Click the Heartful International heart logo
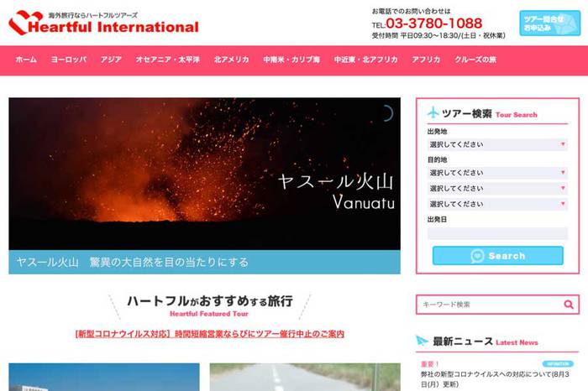The height and width of the screenshot is (391, 588). tap(25, 23)
